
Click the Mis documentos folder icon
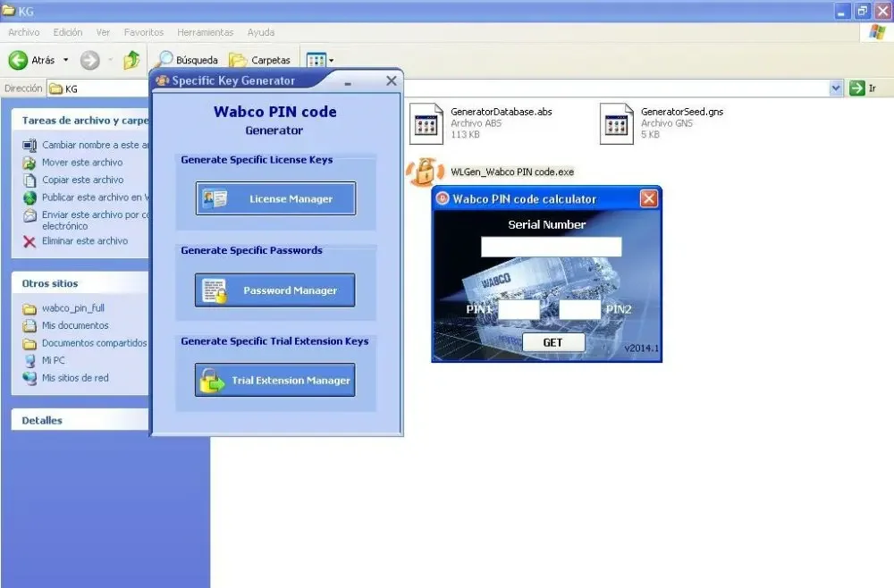[30, 326]
